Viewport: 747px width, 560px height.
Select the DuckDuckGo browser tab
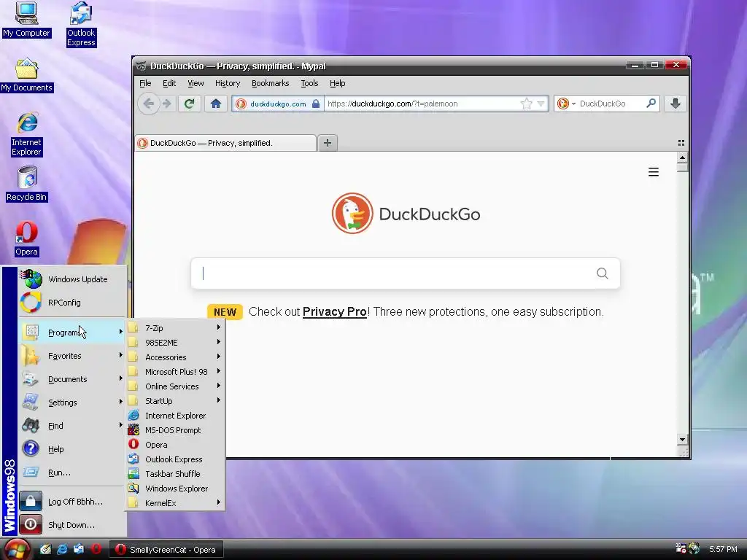pos(225,143)
